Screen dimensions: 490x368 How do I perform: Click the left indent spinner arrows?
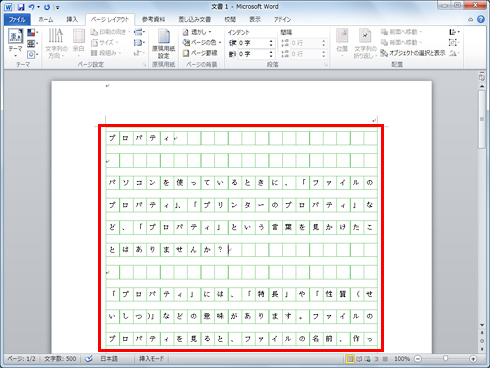click(271, 43)
